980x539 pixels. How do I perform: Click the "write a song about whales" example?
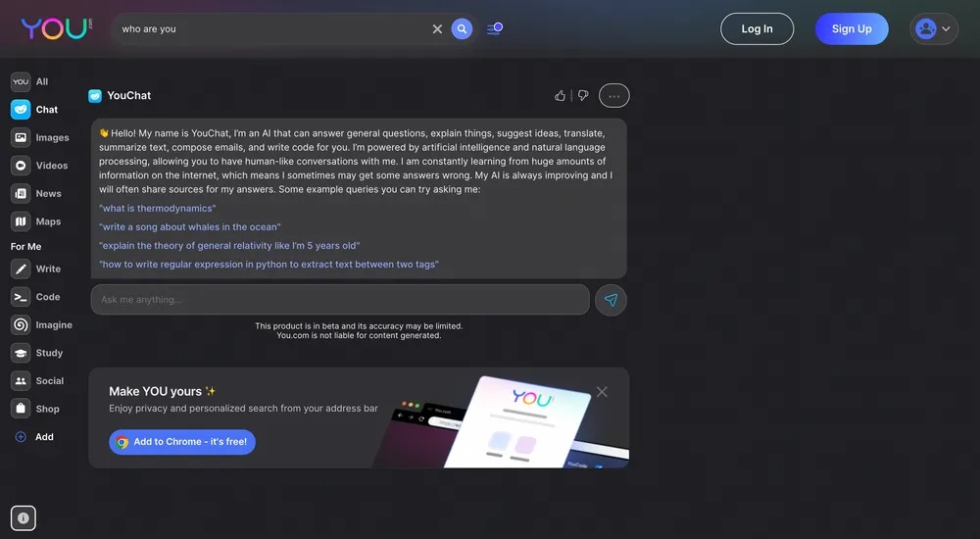click(x=190, y=227)
